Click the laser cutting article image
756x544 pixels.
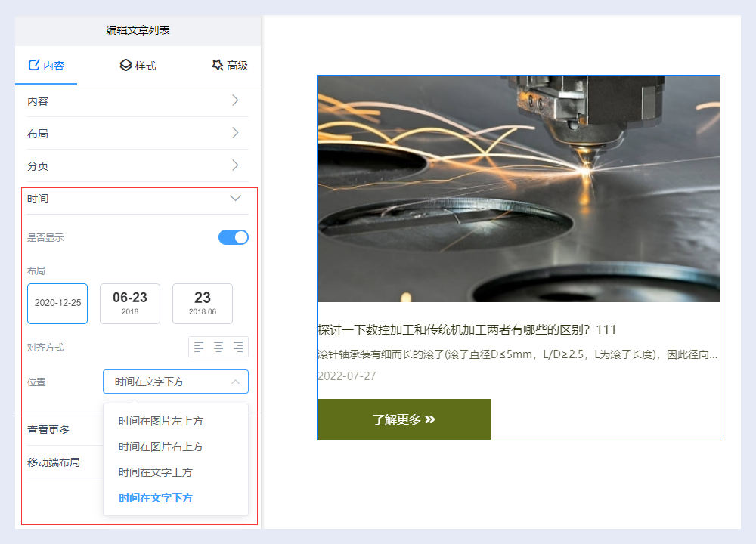518,188
